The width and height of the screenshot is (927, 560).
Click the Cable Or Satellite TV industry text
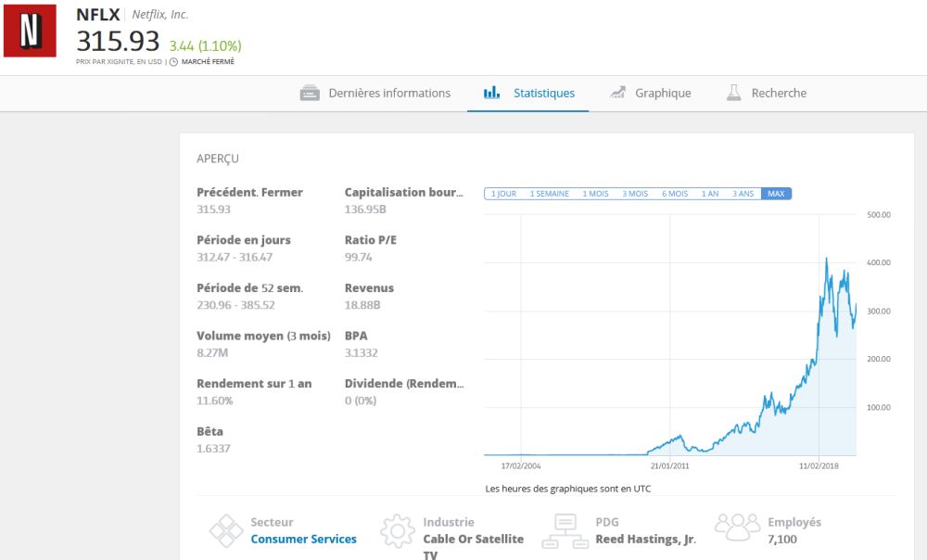click(473, 546)
